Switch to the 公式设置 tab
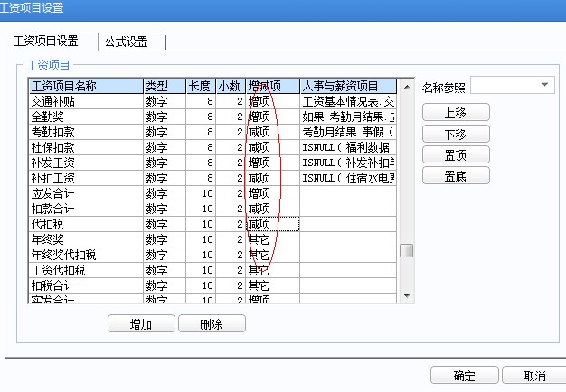 tap(126, 42)
